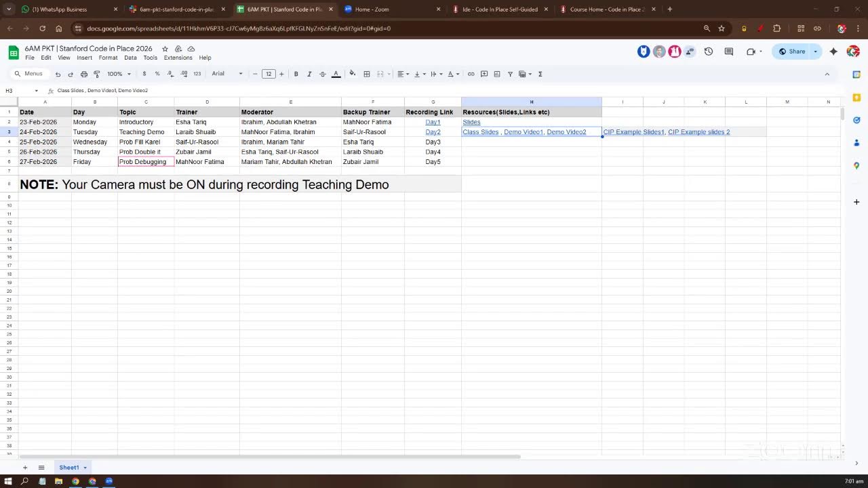
Task: Open the borders tool
Action: (x=367, y=74)
